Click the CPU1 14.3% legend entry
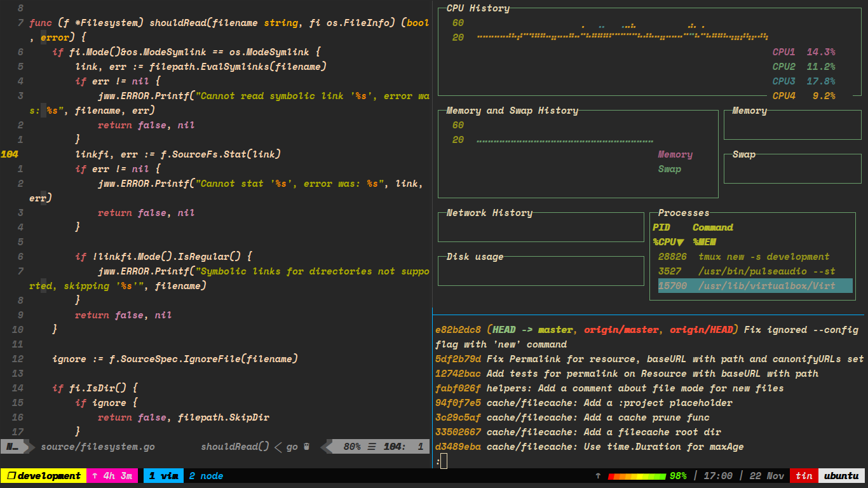The width and height of the screenshot is (868, 488). 804,52
